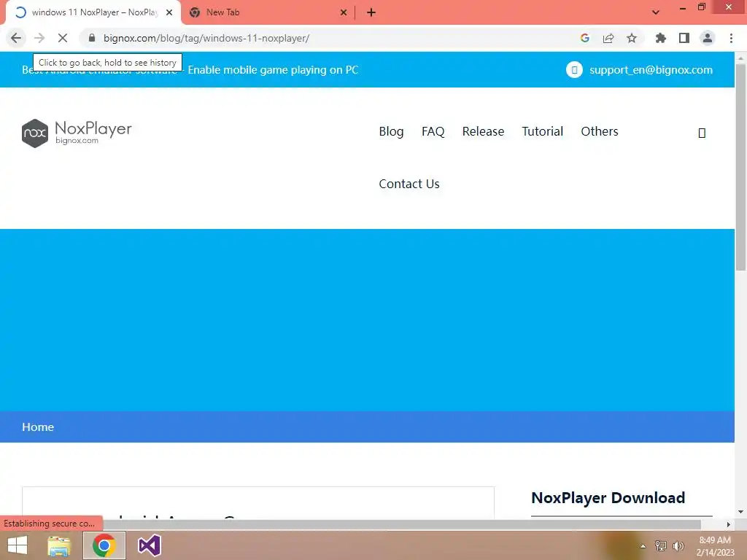Click support_en@bignox.com email link
Image resolution: width=747 pixels, height=560 pixels.
coord(651,69)
